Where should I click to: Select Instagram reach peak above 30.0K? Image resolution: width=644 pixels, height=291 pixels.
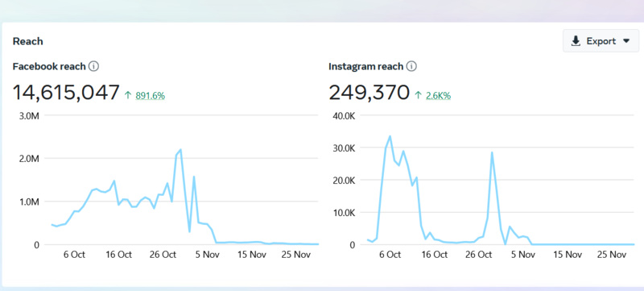point(390,136)
